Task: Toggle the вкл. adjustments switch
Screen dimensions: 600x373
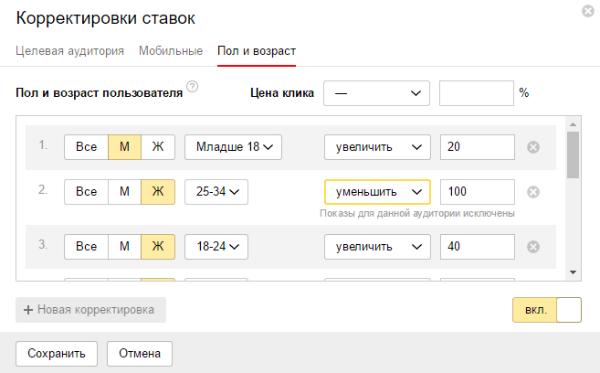Action: pyautogui.click(x=547, y=310)
